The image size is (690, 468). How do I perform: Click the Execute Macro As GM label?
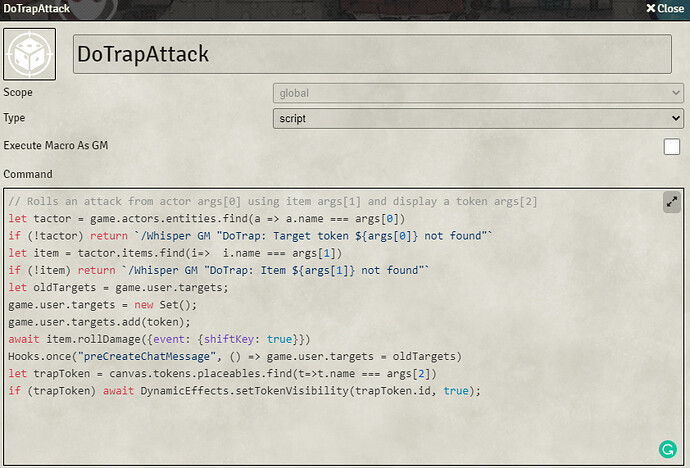point(55,145)
